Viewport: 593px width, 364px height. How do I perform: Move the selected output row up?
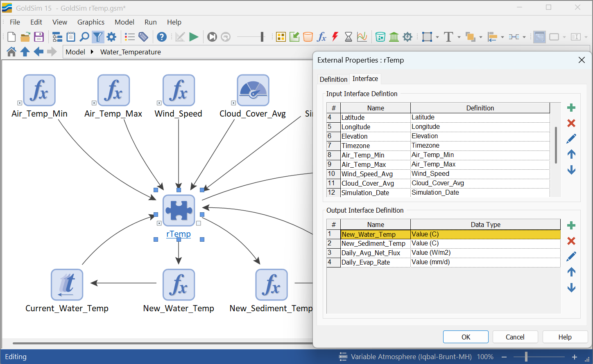click(571, 272)
